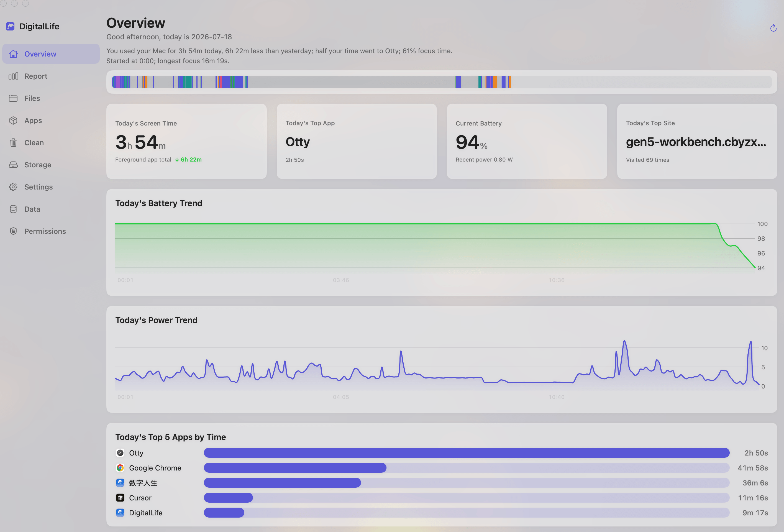
Task: Click the green down-arrow beside 6h 22m
Action: coord(177,160)
